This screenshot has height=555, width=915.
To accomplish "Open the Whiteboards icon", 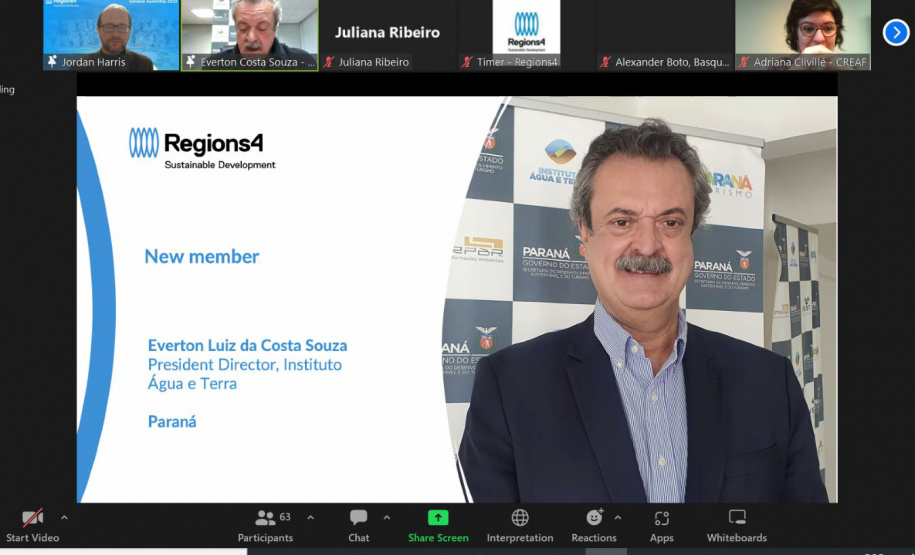I will click(737, 518).
